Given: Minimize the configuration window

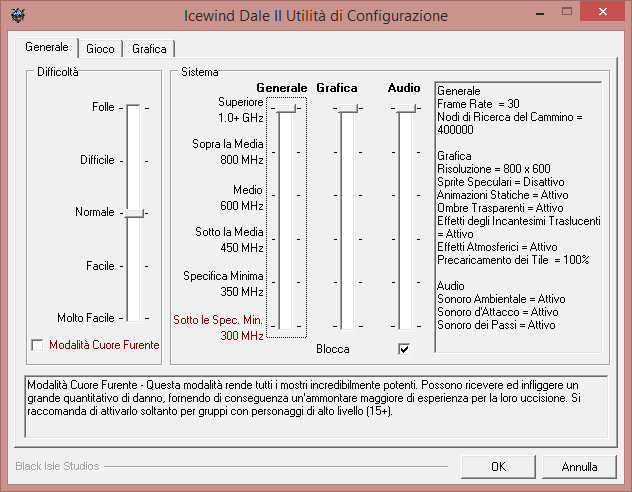Looking at the screenshot, I should 540,13.
